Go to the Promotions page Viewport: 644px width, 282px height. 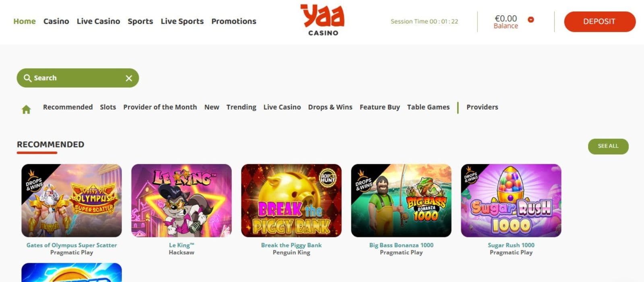[x=234, y=21]
